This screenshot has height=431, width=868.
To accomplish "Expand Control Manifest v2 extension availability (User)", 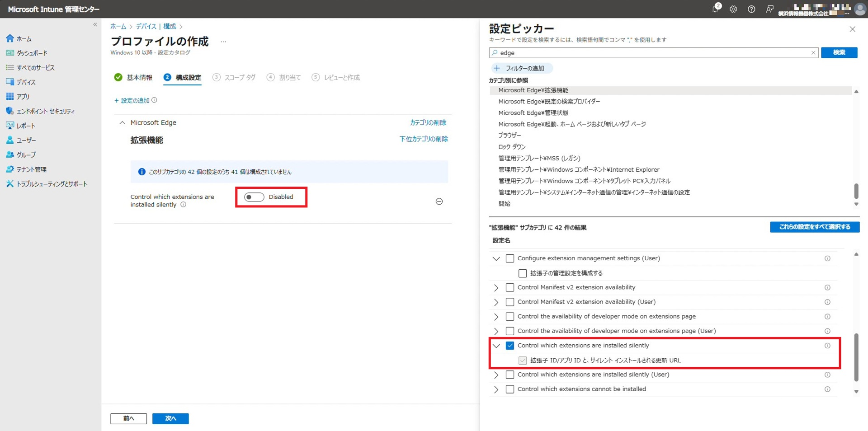I will 496,302.
